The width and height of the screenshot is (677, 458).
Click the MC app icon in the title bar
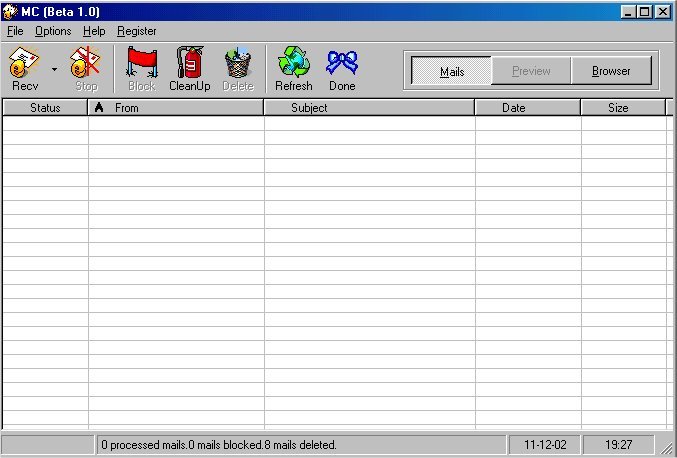[10, 11]
